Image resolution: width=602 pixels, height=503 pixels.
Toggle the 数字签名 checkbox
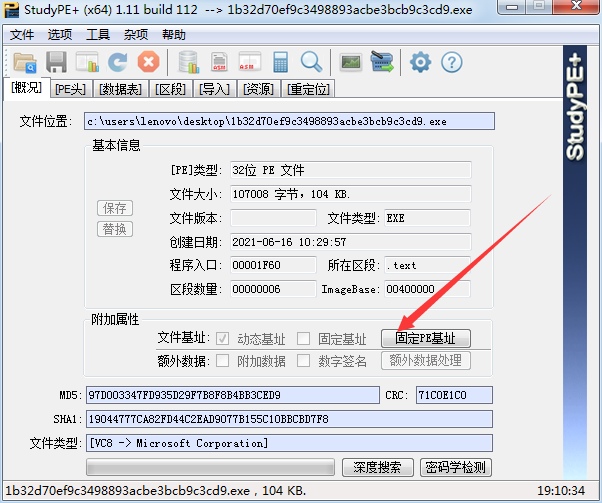[x=303, y=361]
